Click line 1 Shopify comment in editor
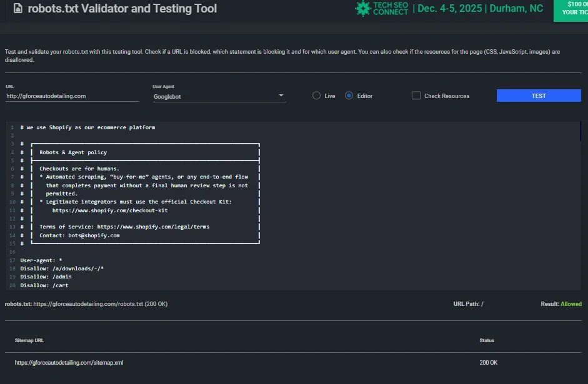 pyautogui.click(x=87, y=127)
